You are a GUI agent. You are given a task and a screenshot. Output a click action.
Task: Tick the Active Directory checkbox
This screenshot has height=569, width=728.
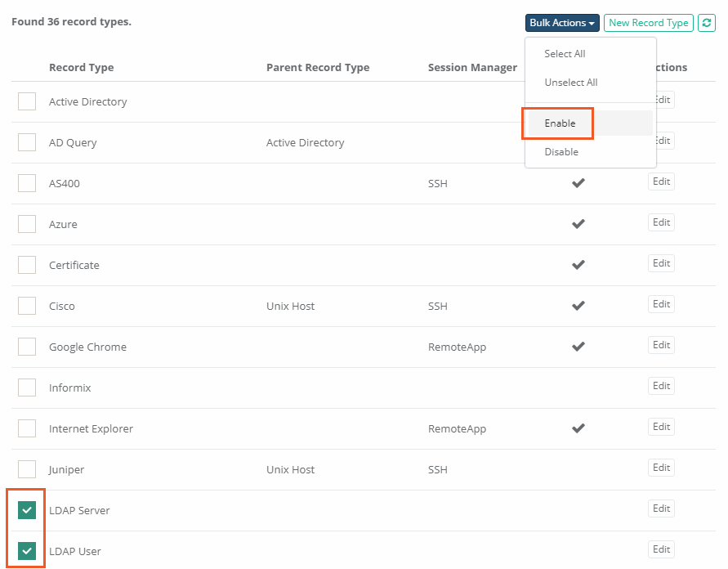coord(27,101)
